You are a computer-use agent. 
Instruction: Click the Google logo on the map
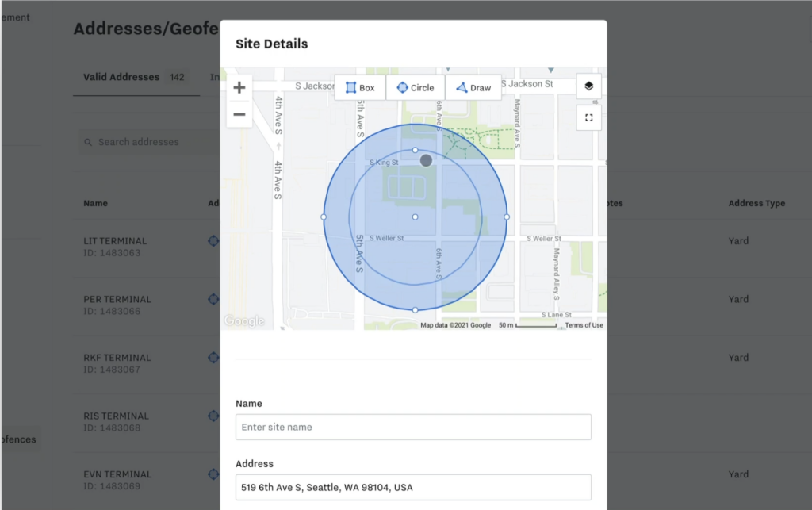(243, 321)
